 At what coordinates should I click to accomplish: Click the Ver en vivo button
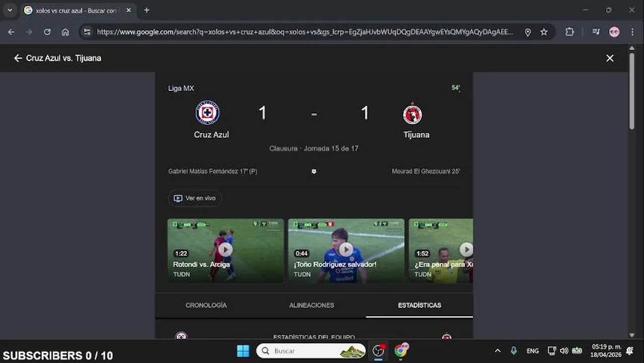195,198
